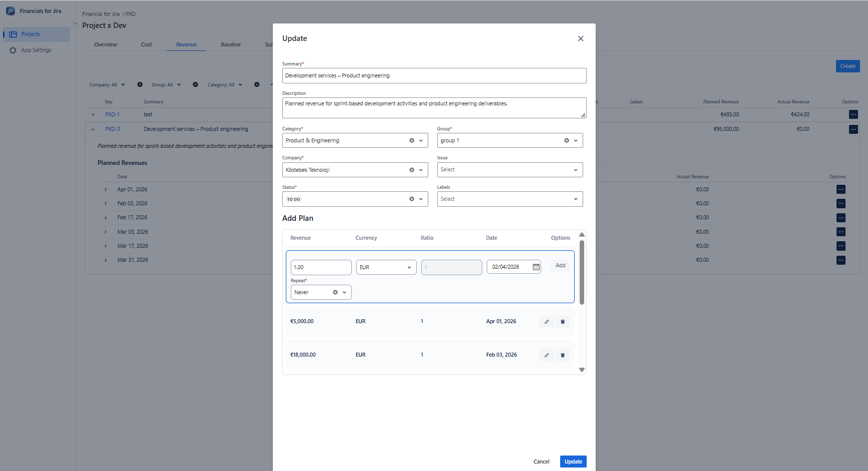This screenshot has height=471, width=868.
Task: Open options for Mar 31, 2026 row
Action: [841, 260]
